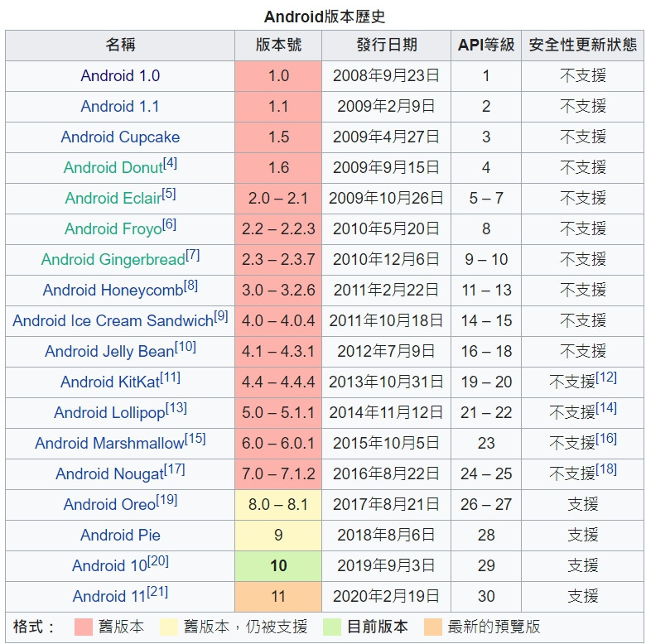
Task: Follow footnote [17] beside Android Nougat
Action: pos(175,469)
